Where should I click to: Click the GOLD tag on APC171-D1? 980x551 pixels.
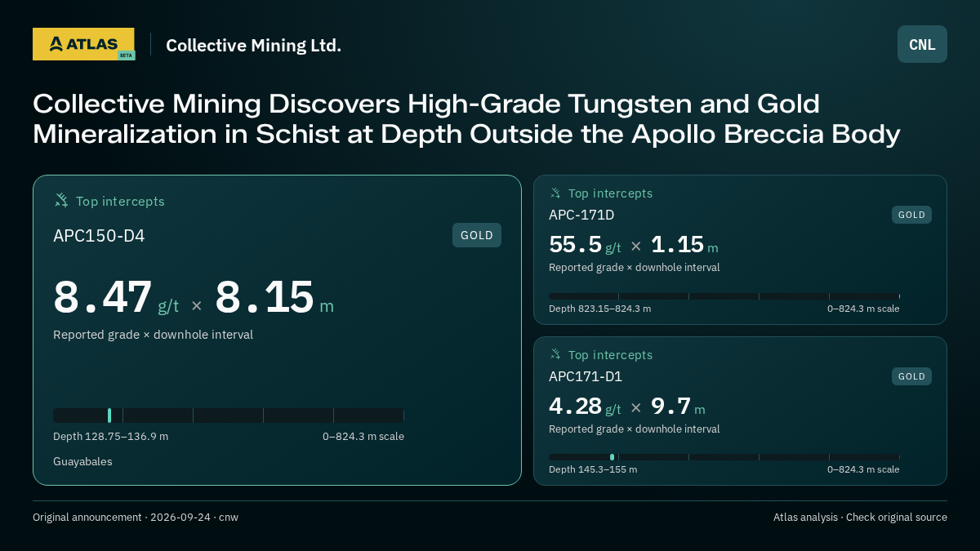click(911, 376)
